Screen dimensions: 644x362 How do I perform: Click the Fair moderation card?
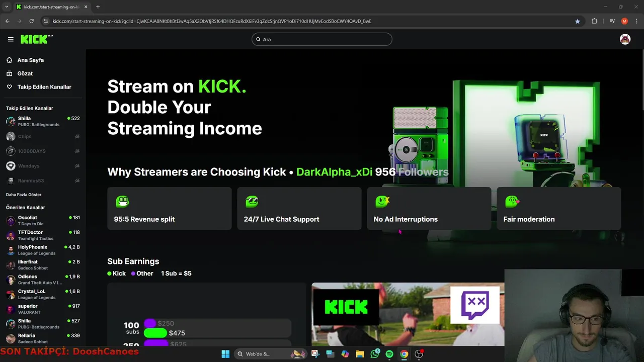(x=559, y=209)
